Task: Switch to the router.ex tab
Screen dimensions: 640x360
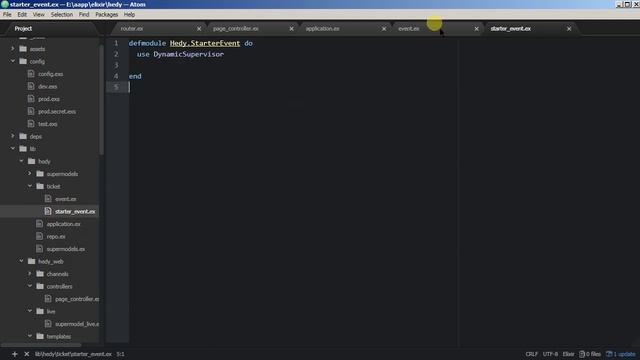Action: point(132,29)
